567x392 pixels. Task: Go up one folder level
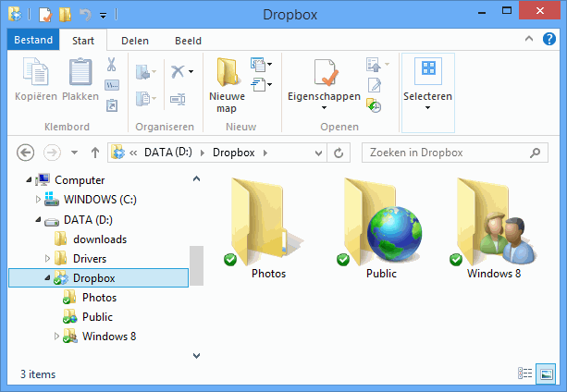(x=95, y=153)
